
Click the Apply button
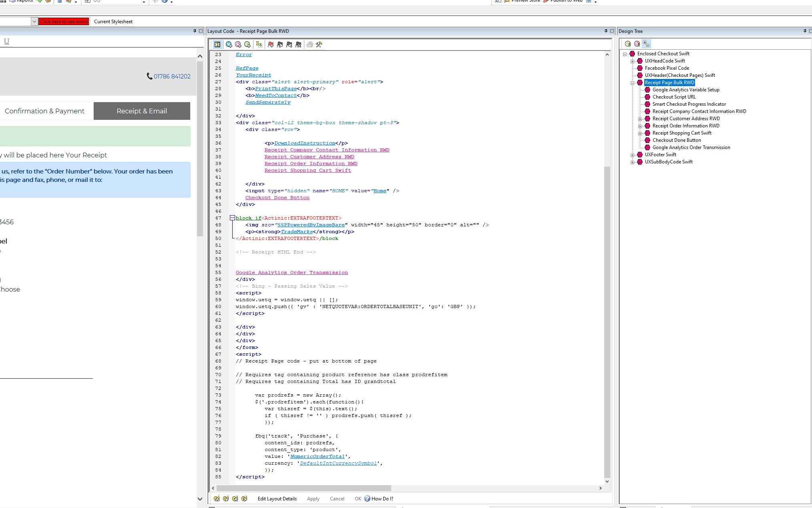tap(313, 499)
